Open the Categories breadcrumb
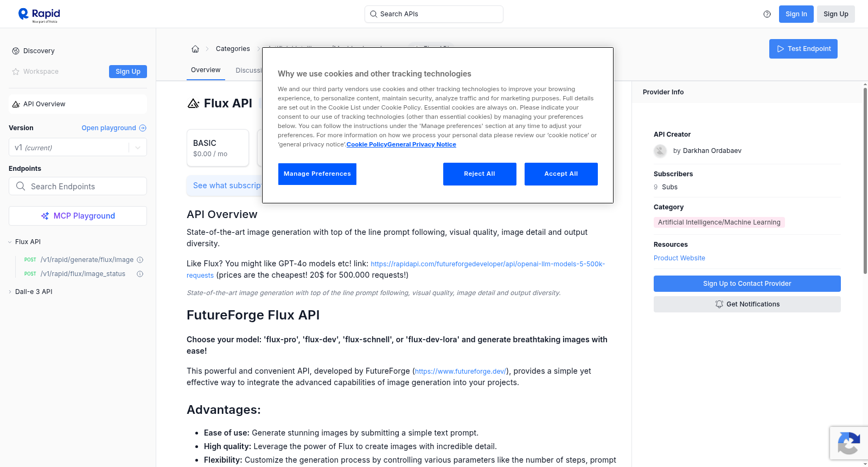 click(x=233, y=49)
